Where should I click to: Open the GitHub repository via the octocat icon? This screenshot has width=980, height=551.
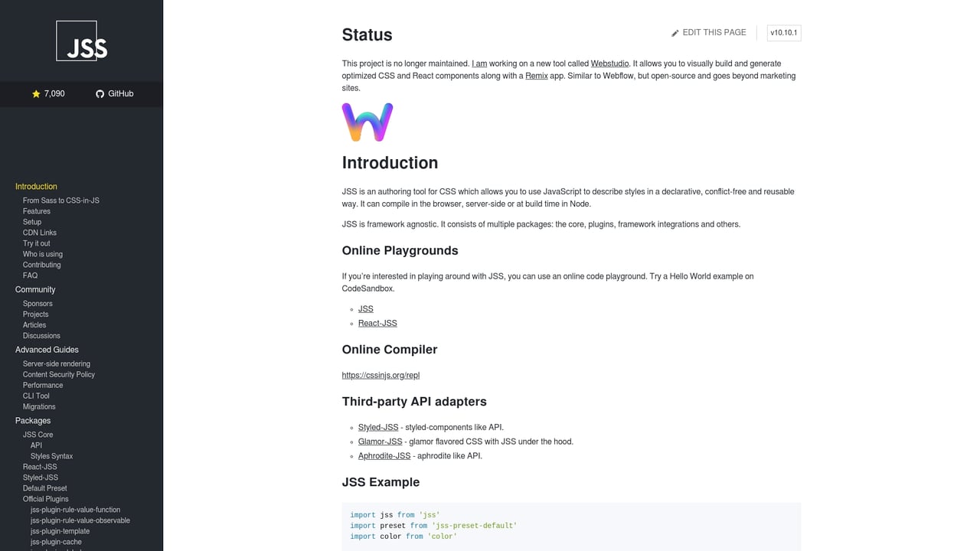coord(100,93)
